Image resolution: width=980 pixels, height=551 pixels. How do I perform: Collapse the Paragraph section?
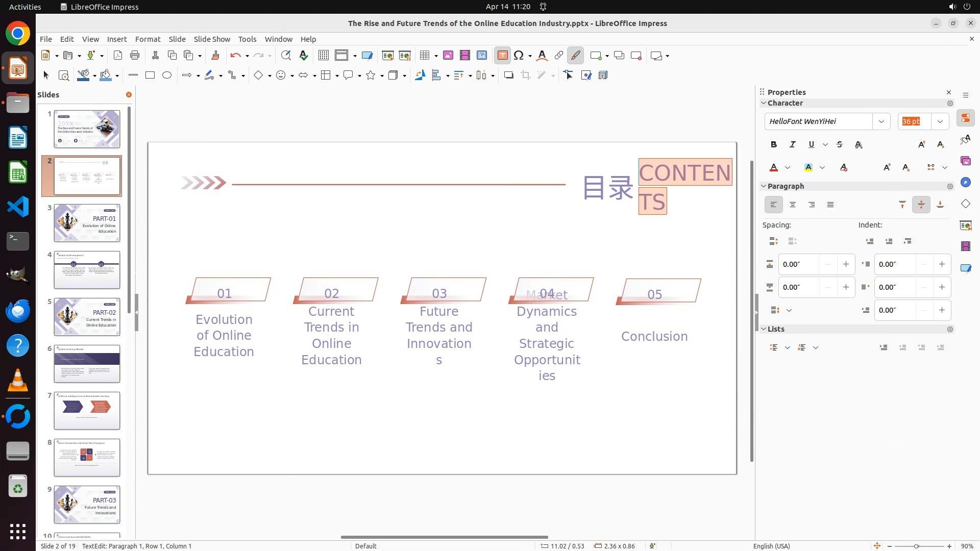point(764,186)
